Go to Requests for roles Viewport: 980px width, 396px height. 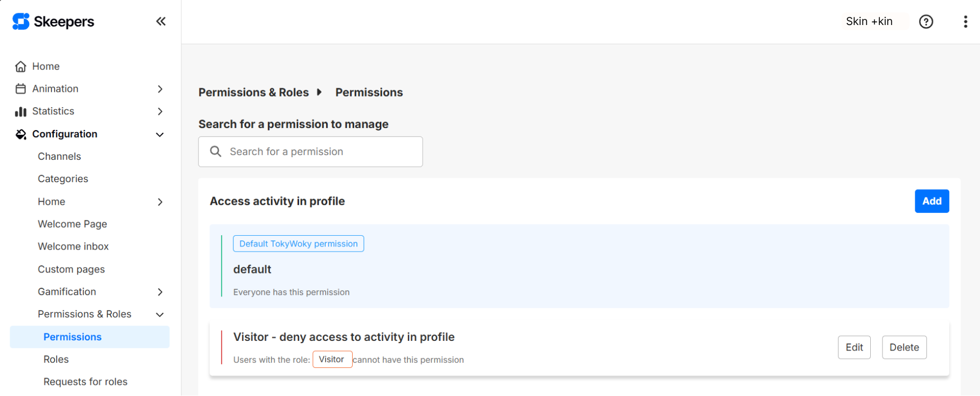(x=85, y=382)
